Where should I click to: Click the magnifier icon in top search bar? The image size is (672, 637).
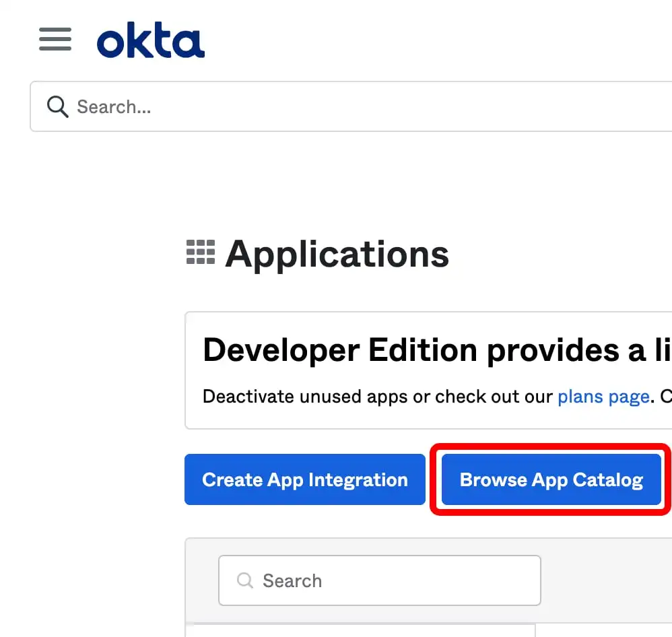pyautogui.click(x=57, y=107)
